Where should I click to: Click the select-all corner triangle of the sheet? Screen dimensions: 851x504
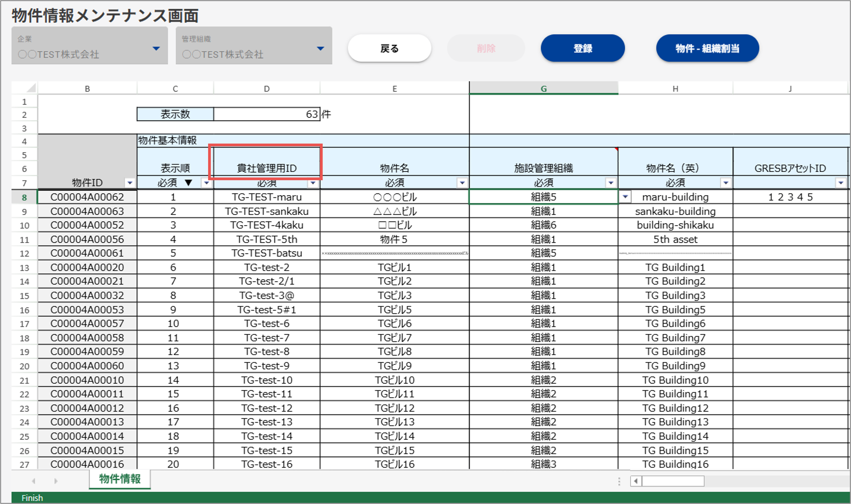(x=31, y=88)
